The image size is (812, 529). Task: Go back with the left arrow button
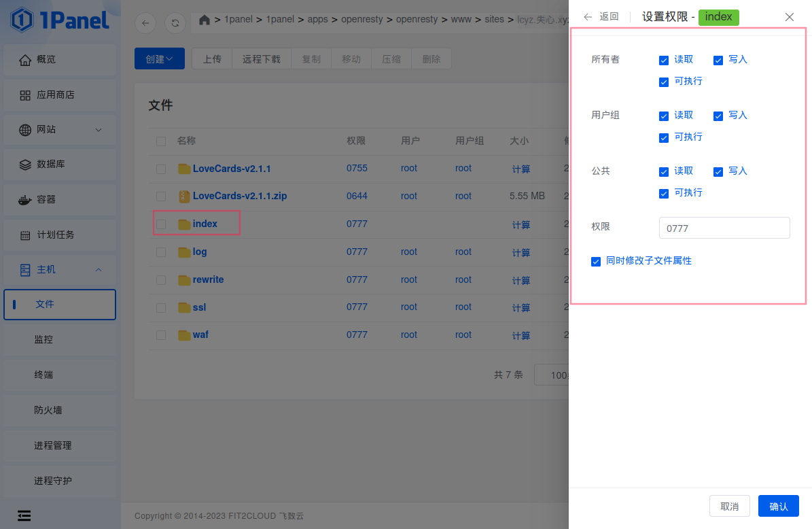pyautogui.click(x=145, y=23)
